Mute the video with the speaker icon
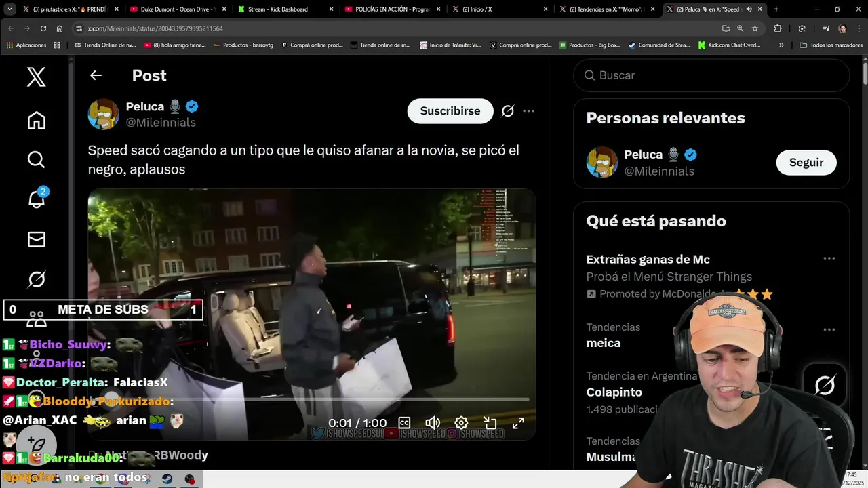 coord(433,423)
